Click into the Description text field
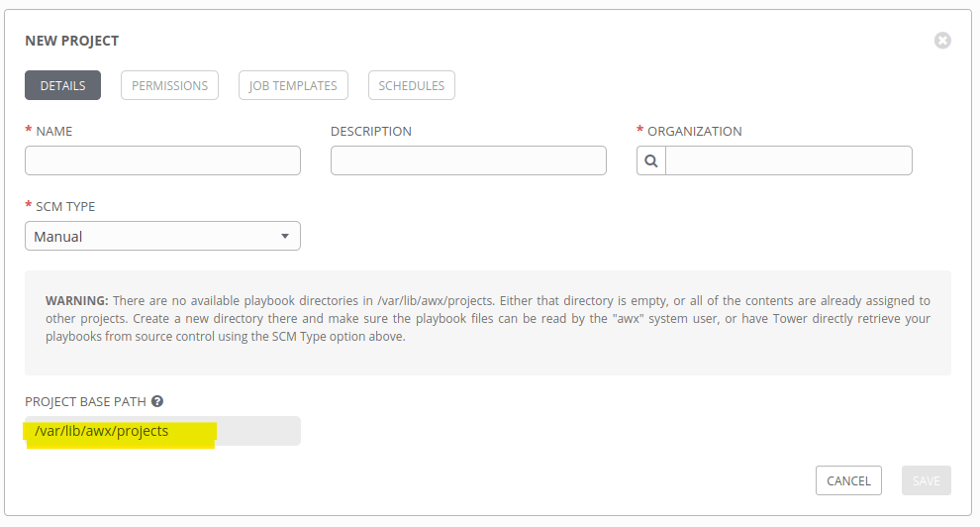This screenshot has width=980, height=527. [x=468, y=160]
